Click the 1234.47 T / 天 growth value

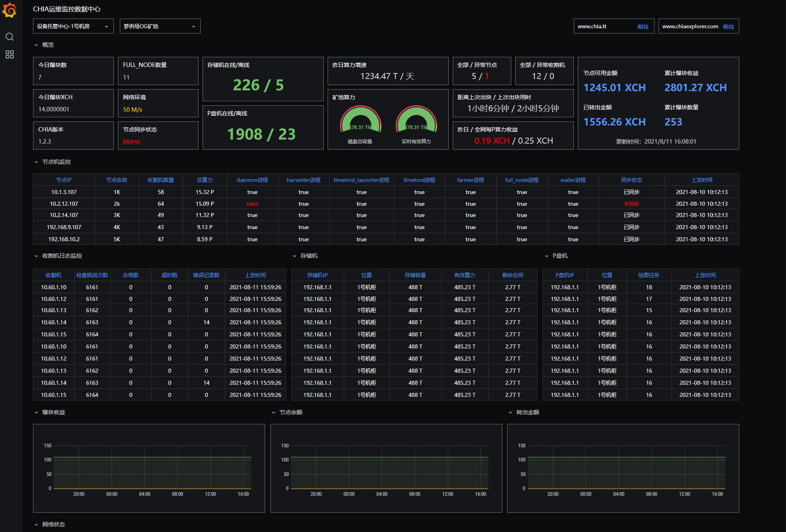[x=387, y=76]
